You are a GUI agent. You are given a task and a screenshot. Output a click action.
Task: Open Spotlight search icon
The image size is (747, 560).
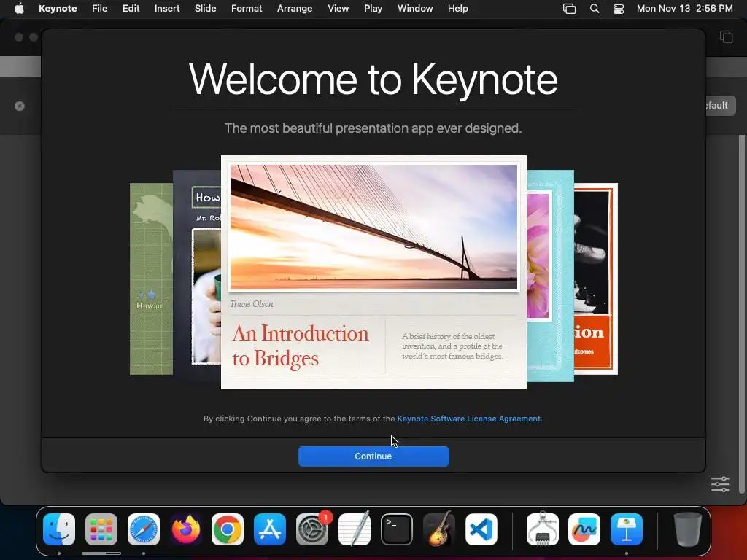pos(595,9)
